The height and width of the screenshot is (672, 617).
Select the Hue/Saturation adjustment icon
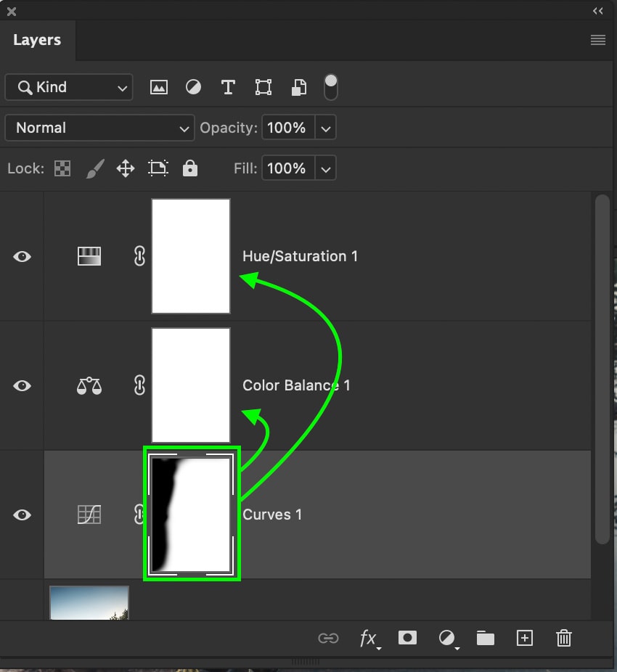pos(89,256)
